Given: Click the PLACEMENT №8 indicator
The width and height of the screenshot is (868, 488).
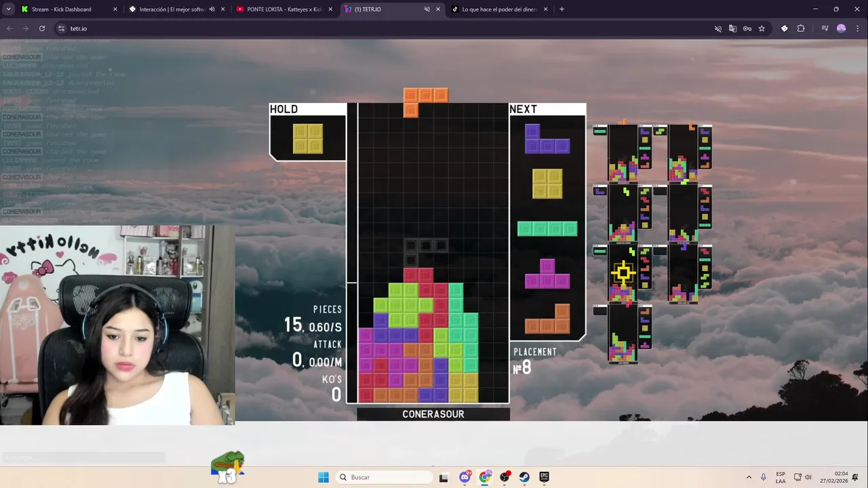Looking at the screenshot, I should tap(535, 362).
